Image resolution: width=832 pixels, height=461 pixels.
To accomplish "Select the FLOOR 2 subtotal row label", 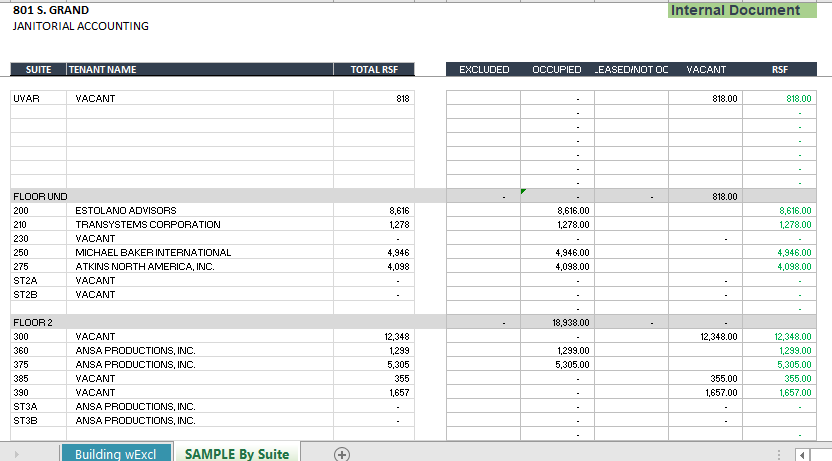I will pos(33,323).
